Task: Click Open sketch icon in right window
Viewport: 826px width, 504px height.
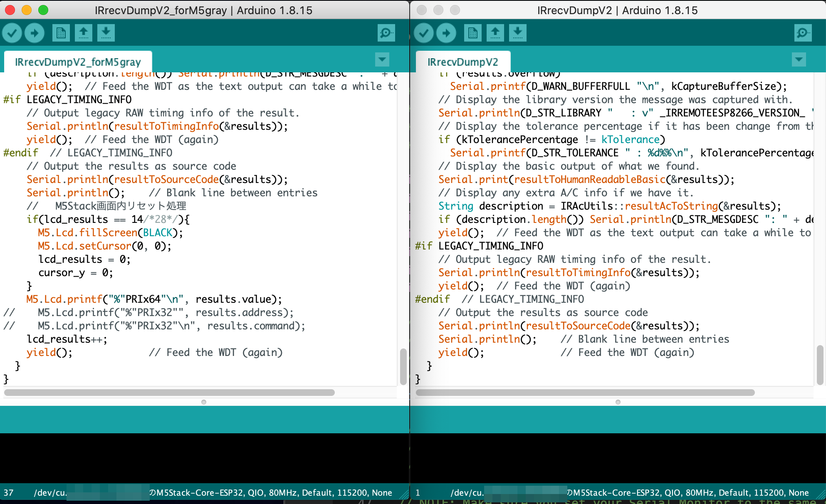Action: point(495,33)
